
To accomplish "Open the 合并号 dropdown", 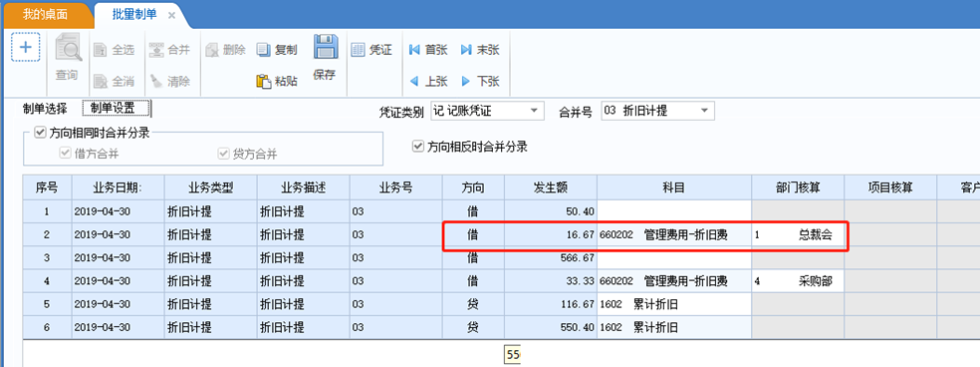I will coord(704,111).
